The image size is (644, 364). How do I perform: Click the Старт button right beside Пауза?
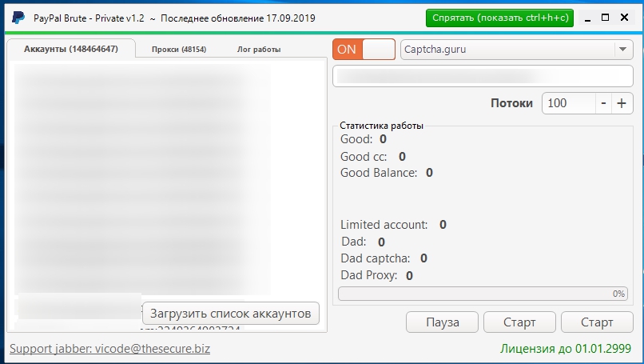pyautogui.click(x=519, y=322)
